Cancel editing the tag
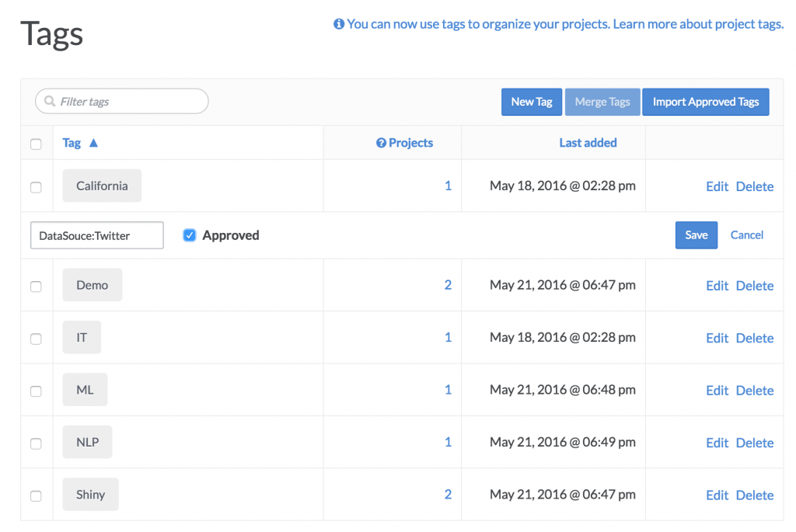The width and height of the screenshot is (796, 532). (x=747, y=235)
